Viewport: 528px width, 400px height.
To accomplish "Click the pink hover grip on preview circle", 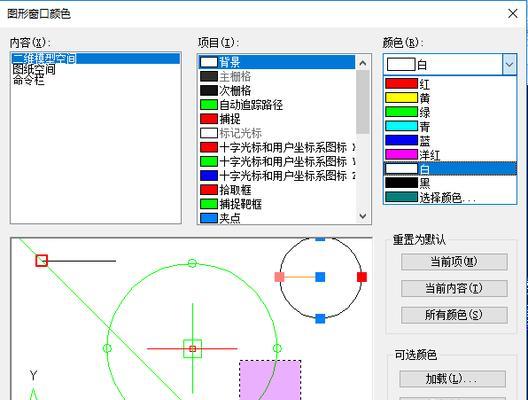I will (279, 277).
